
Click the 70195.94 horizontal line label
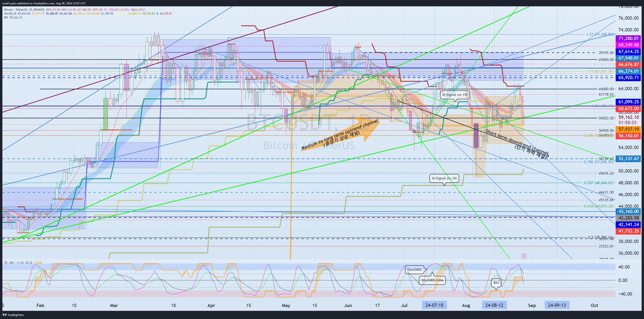[606, 53]
